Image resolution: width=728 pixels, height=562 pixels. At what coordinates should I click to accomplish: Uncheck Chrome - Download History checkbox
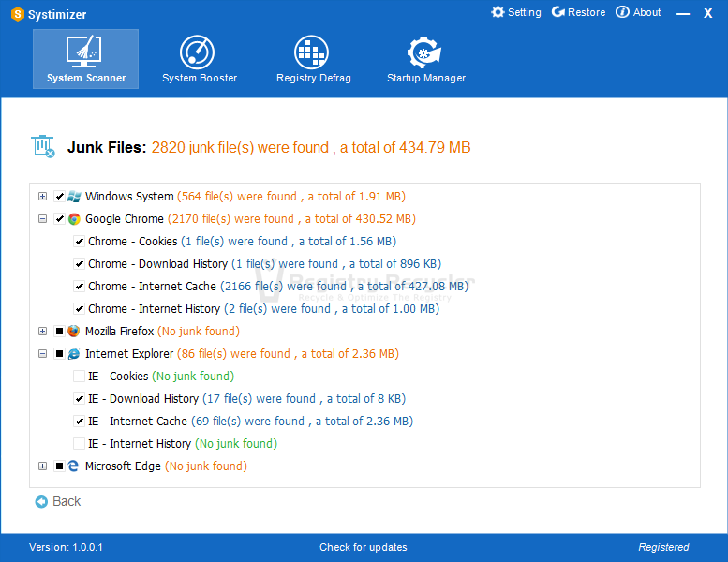pos(79,263)
